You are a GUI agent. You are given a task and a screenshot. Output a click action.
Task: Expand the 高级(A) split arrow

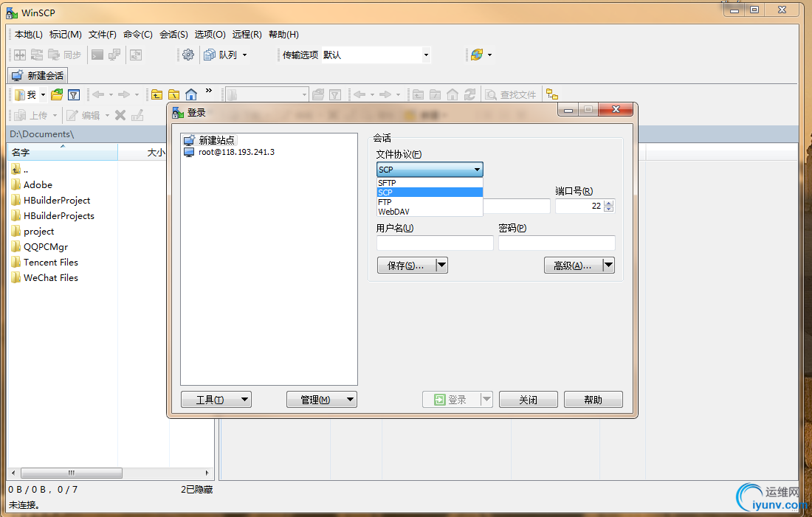point(608,265)
